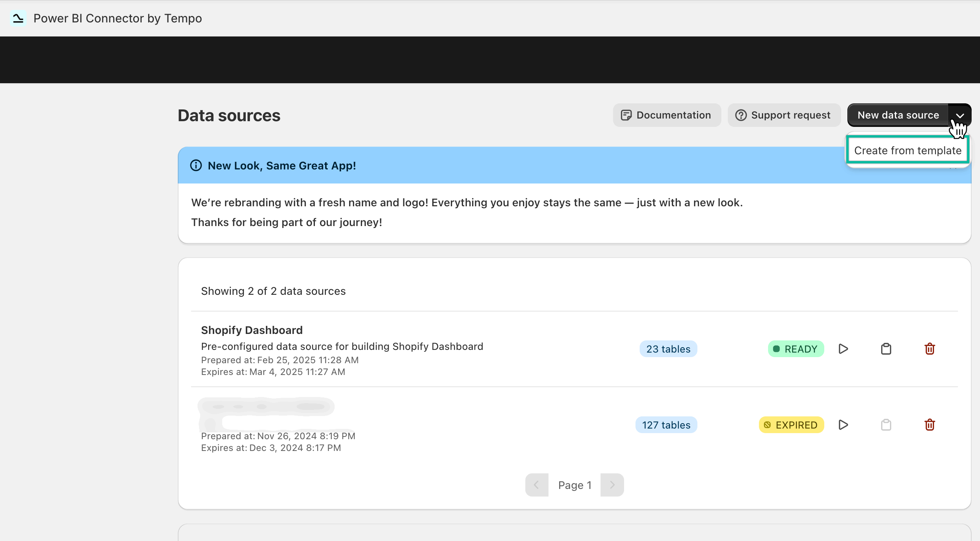Click the Tempo app logo icon
Screen dimensions: 980x541
tap(18, 18)
